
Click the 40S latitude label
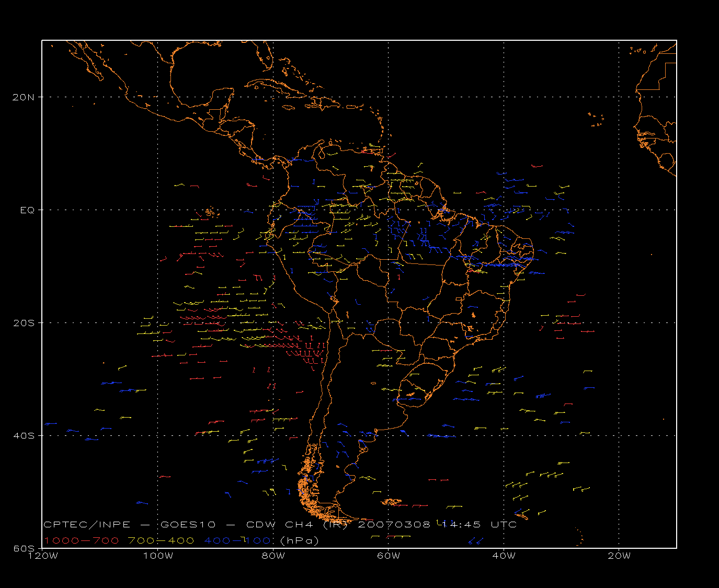click(25, 436)
